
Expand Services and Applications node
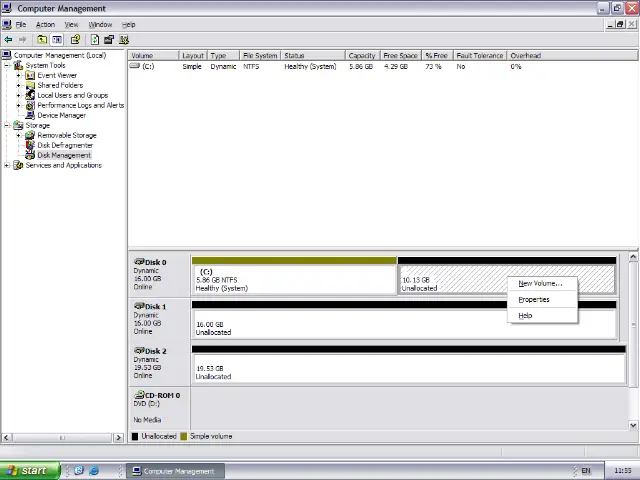click(x=7, y=165)
